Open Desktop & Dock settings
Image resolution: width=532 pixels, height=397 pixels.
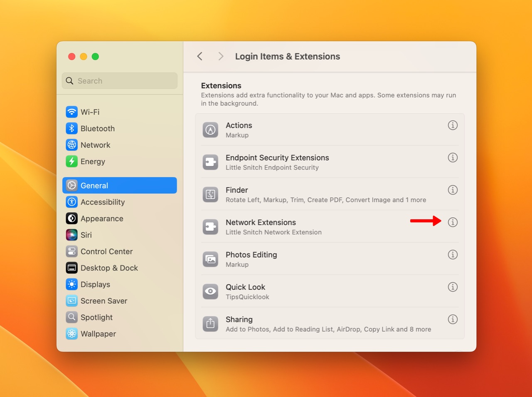109,268
